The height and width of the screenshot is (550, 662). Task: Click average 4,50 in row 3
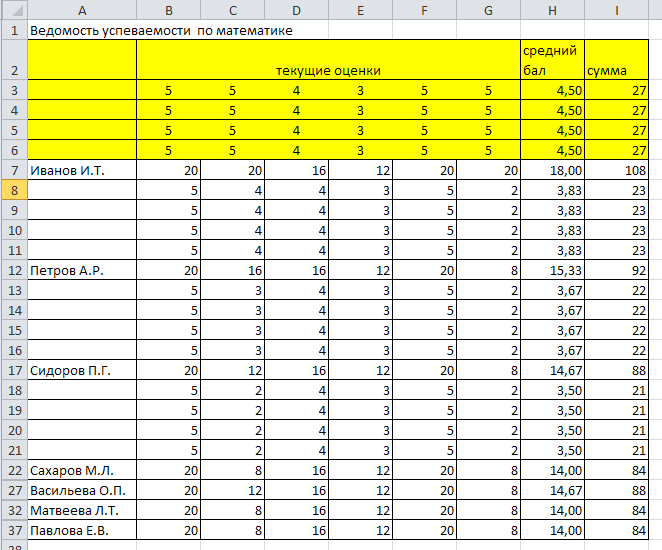553,90
